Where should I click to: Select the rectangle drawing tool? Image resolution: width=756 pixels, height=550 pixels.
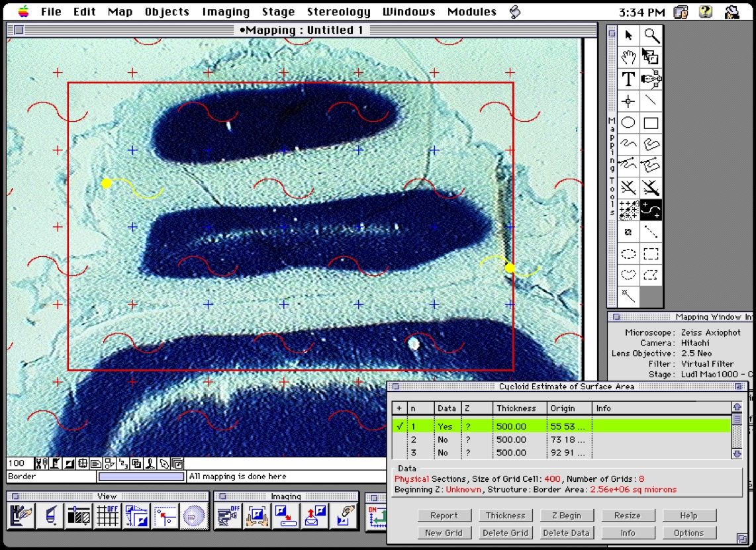651,123
